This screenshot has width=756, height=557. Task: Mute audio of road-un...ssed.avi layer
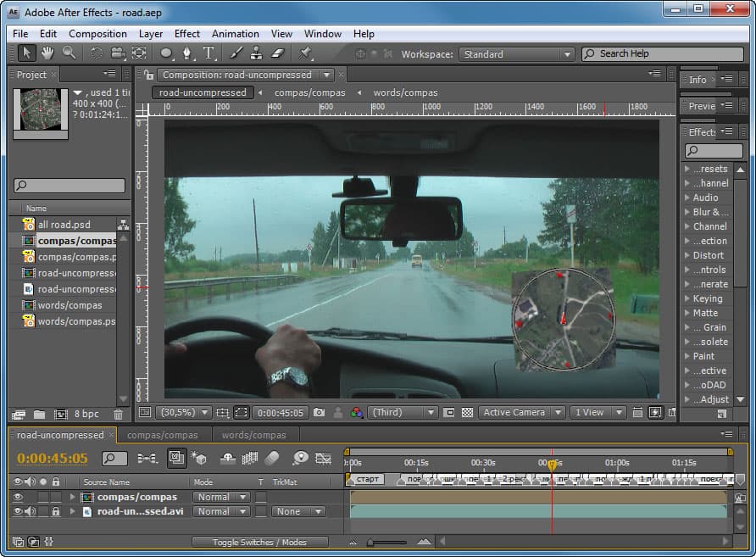(31, 511)
